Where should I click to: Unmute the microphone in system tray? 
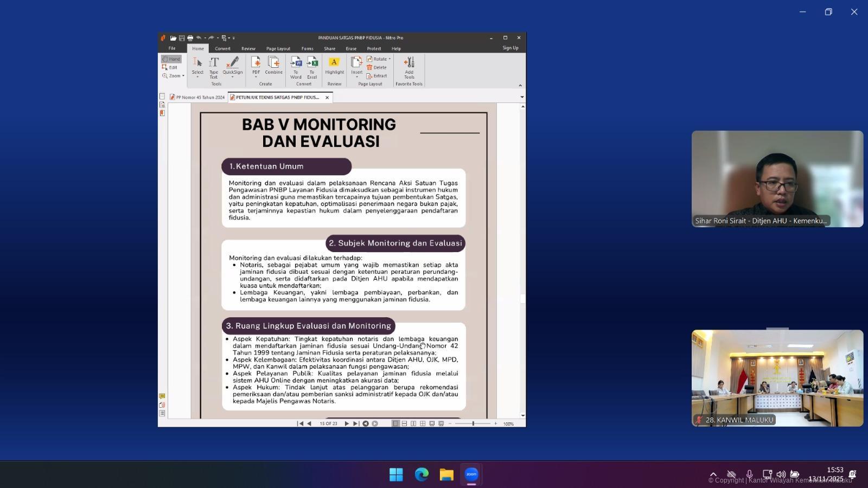pyautogui.click(x=749, y=474)
